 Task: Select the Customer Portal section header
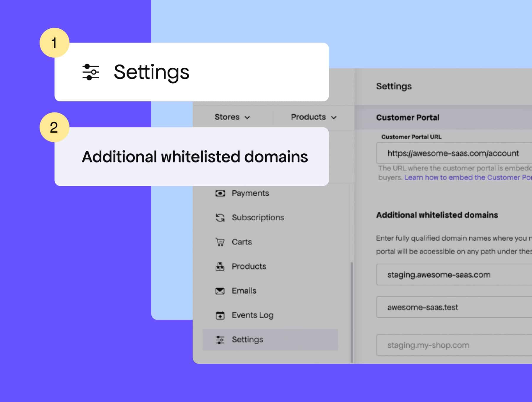coord(408,117)
